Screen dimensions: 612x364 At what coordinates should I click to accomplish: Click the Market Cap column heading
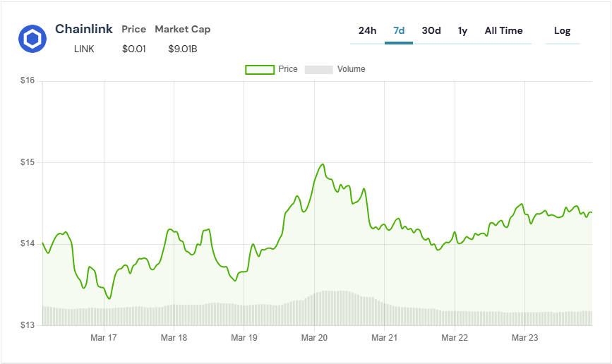(183, 29)
